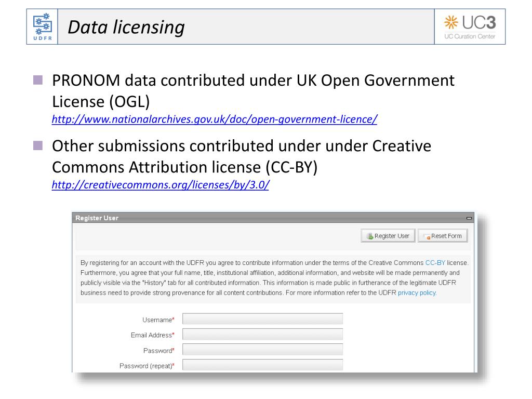
Task: Click the Reset Form button
Action: pos(443,236)
